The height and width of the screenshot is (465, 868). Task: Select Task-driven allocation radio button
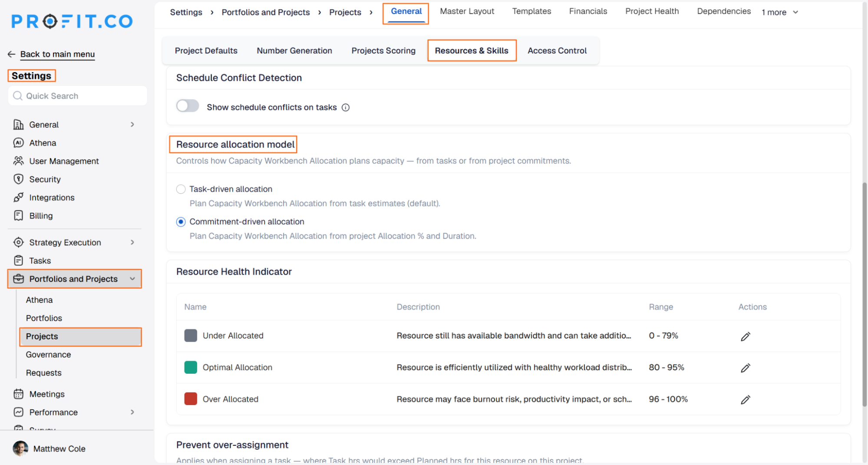181,189
